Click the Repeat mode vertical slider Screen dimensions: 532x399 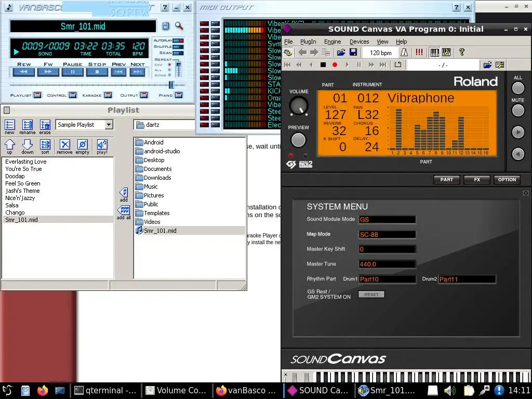coord(178,69)
